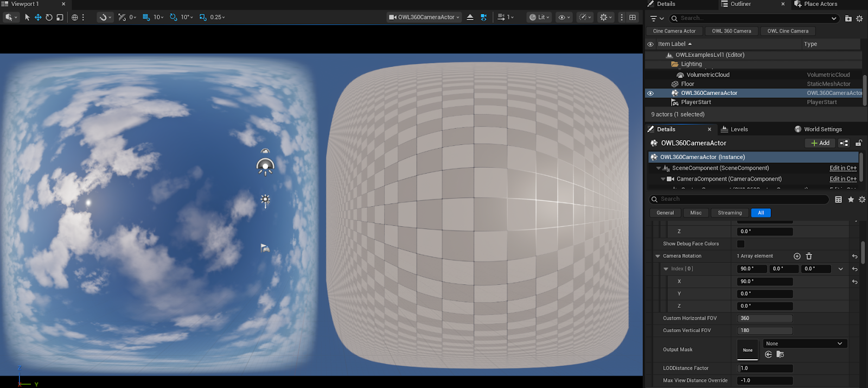Click the favorites star in Details panel
Image resolution: width=868 pixels, height=388 pixels.
pos(851,200)
